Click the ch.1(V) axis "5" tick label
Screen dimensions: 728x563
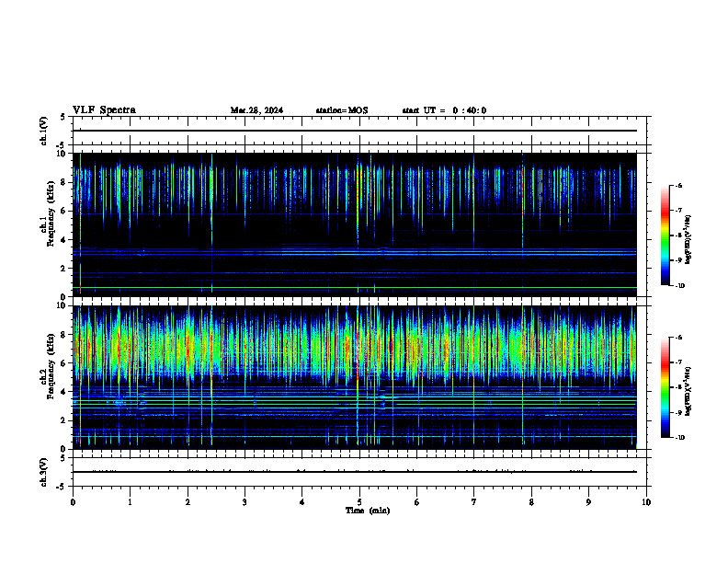[63, 117]
